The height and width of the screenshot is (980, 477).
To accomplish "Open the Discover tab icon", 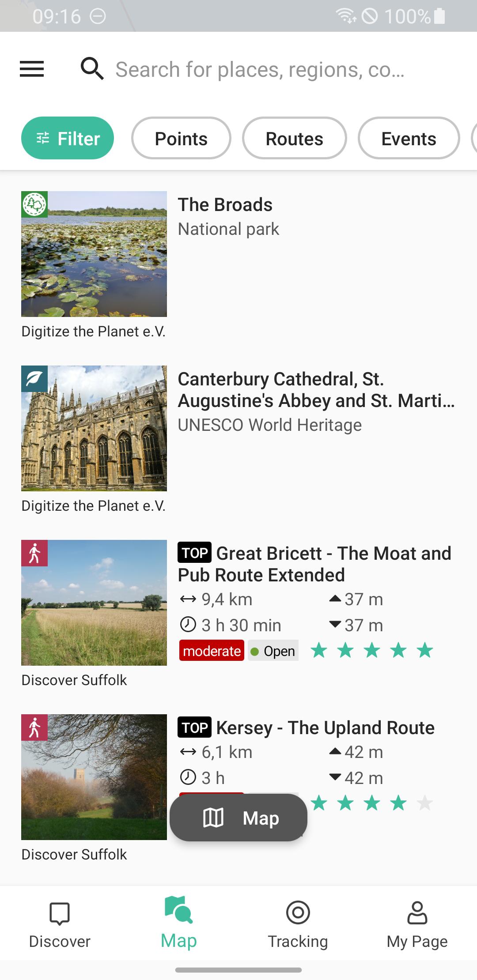I will click(60, 913).
